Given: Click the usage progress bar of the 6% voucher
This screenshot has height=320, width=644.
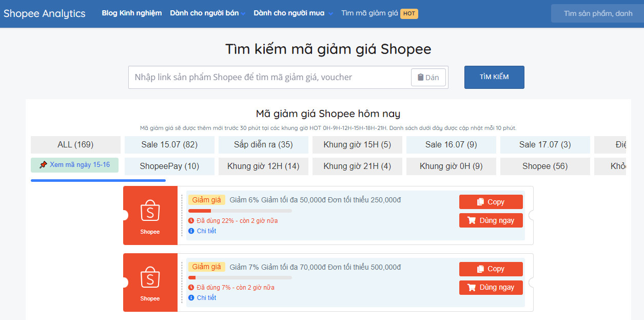Looking at the screenshot, I should coord(240,211).
